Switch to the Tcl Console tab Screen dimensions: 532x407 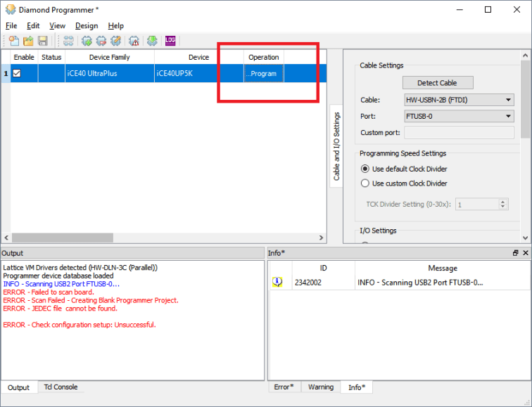[61, 387]
